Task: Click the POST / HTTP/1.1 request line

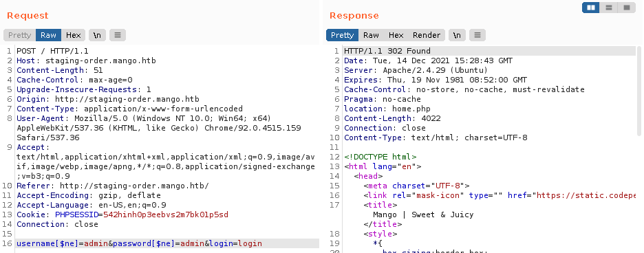Action: [52, 52]
